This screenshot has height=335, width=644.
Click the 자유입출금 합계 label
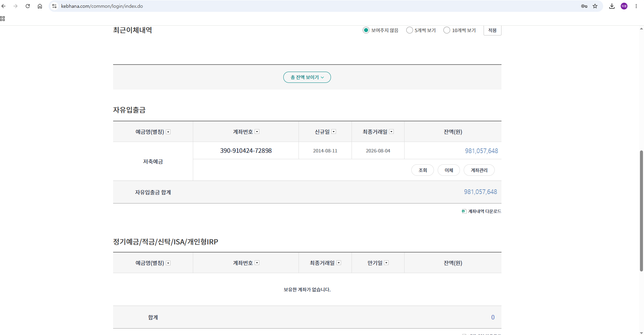point(153,192)
